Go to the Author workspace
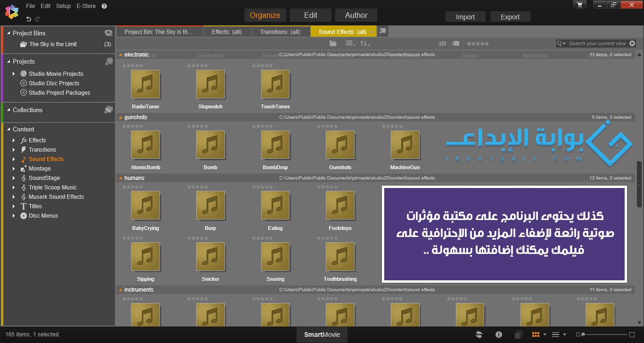644x343 pixels. point(356,15)
